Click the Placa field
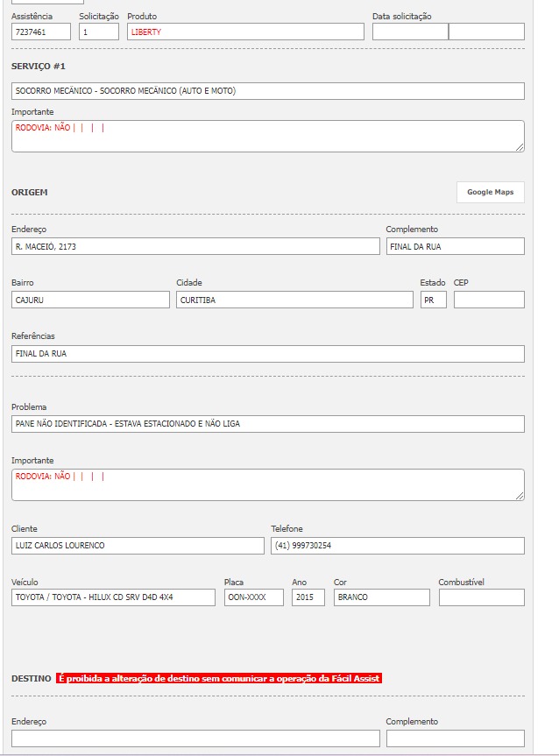Viewport: 559px width, 756px height. click(x=254, y=597)
